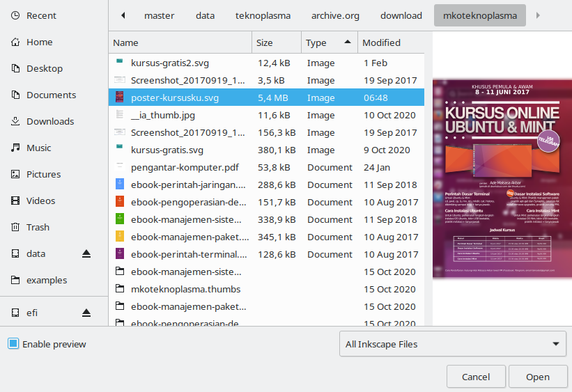This screenshot has height=392, width=572.
Task: Click the __ia_thumb.jpg file icon
Action: 120,114
